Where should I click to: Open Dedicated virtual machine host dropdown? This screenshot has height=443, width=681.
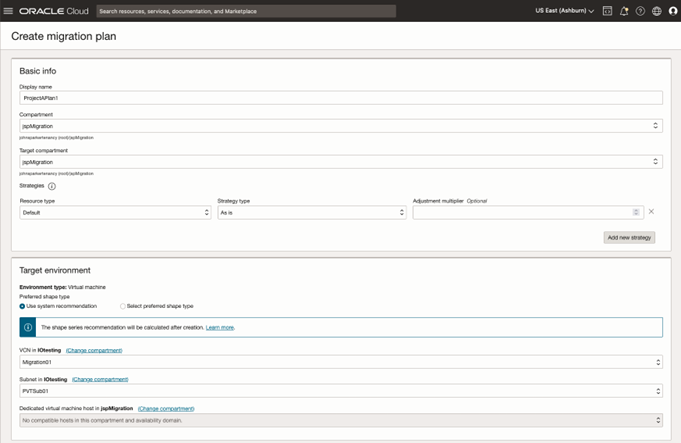coord(341,420)
